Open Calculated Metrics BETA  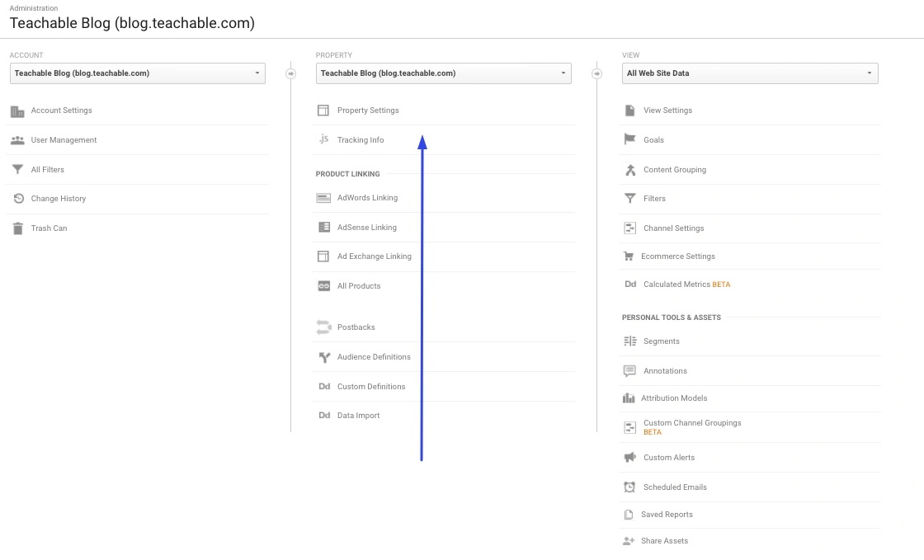pyautogui.click(x=688, y=284)
